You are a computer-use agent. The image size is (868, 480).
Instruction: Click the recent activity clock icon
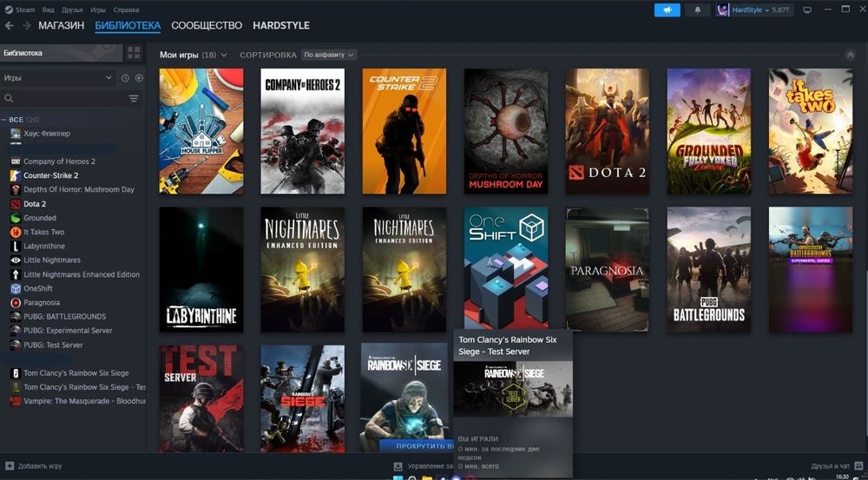pyautogui.click(x=125, y=78)
